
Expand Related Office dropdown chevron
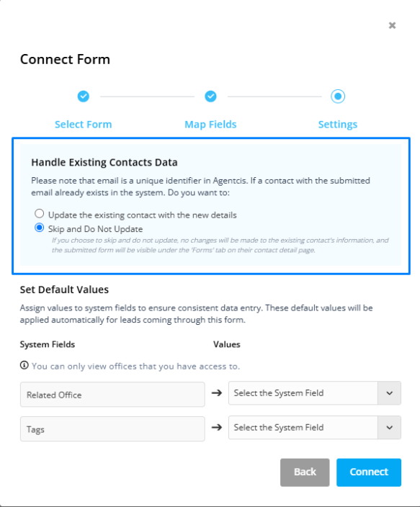[x=389, y=393]
